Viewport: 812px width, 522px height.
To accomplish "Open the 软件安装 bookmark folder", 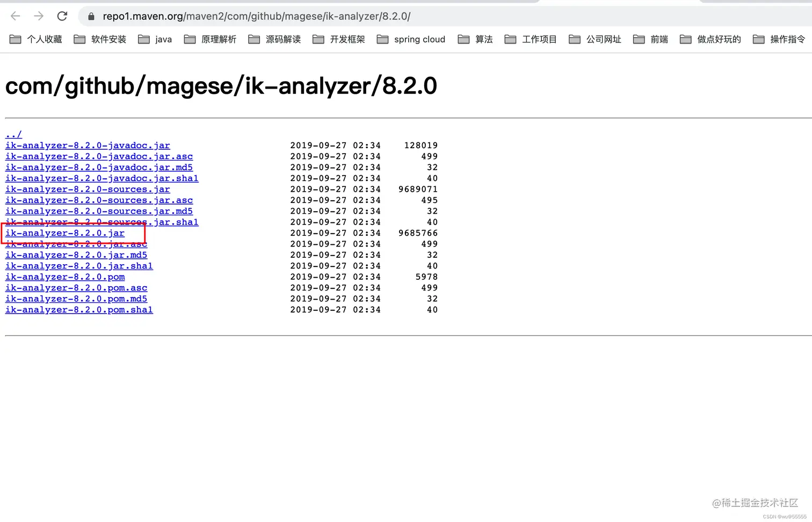I will [x=100, y=39].
